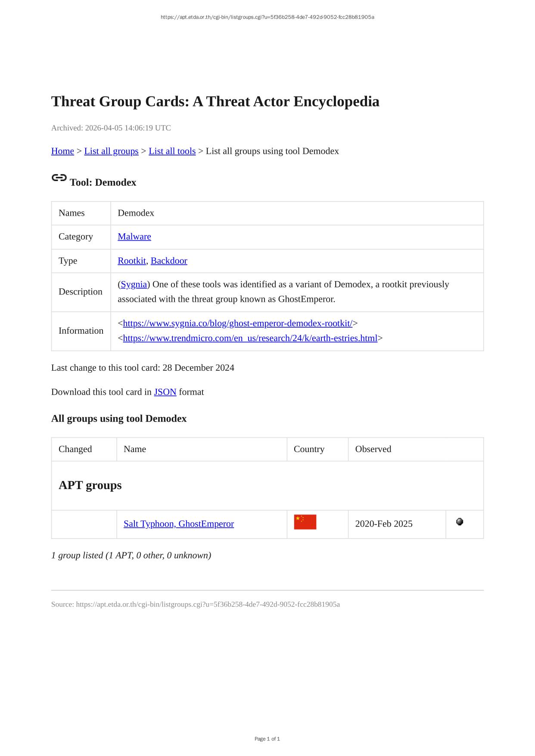Screen dimensions: 535x756
Task: Open the sygnia.co ghost-emperor-demodex-rootkit URL
Action: click(x=237, y=323)
